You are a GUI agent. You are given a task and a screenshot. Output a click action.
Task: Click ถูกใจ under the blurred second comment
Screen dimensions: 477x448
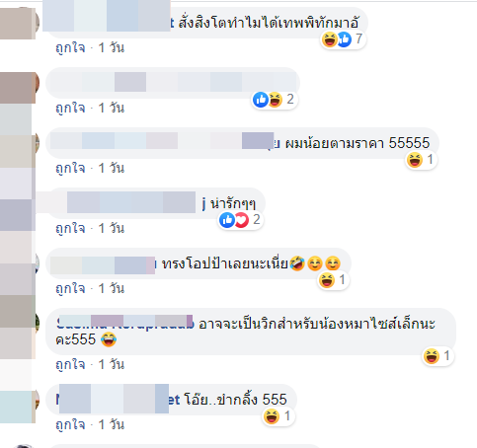[x=70, y=109]
